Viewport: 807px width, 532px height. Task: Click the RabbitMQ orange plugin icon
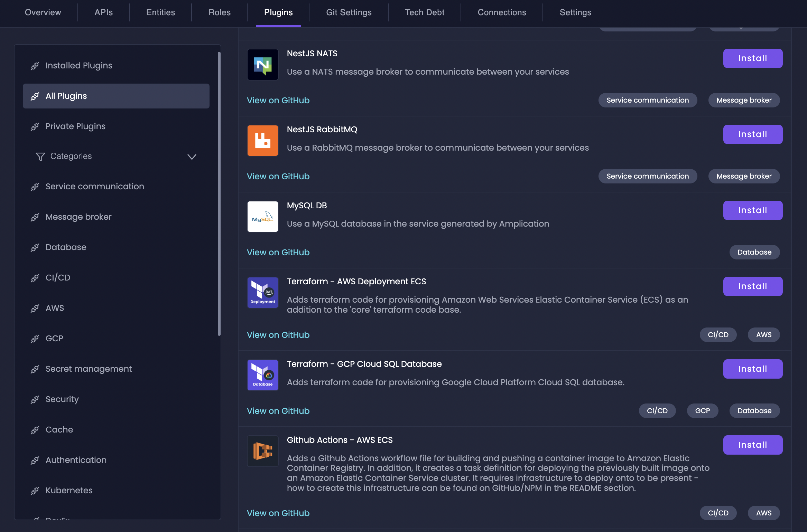[262, 141]
